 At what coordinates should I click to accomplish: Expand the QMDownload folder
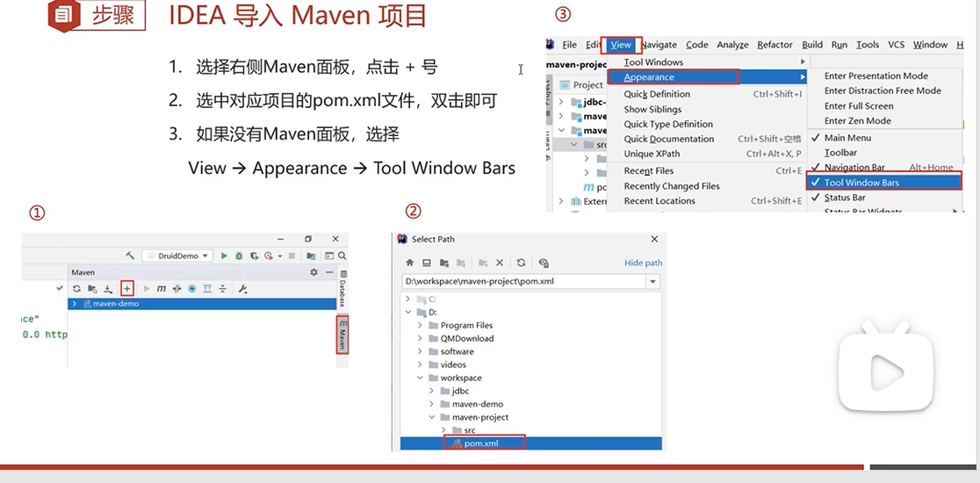coord(420,339)
